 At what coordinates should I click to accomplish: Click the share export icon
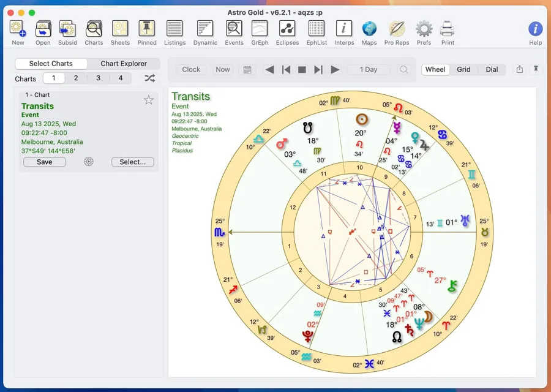tap(519, 69)
